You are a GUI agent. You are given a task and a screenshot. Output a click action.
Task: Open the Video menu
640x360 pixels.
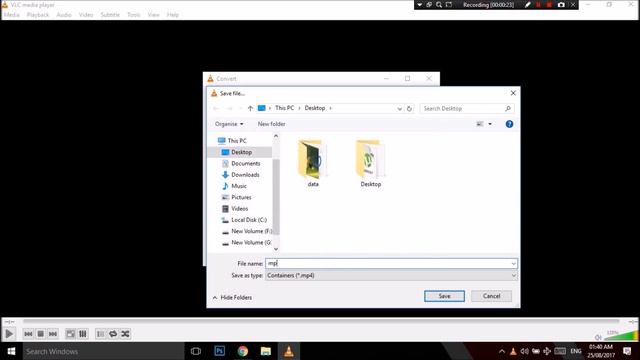86,15
